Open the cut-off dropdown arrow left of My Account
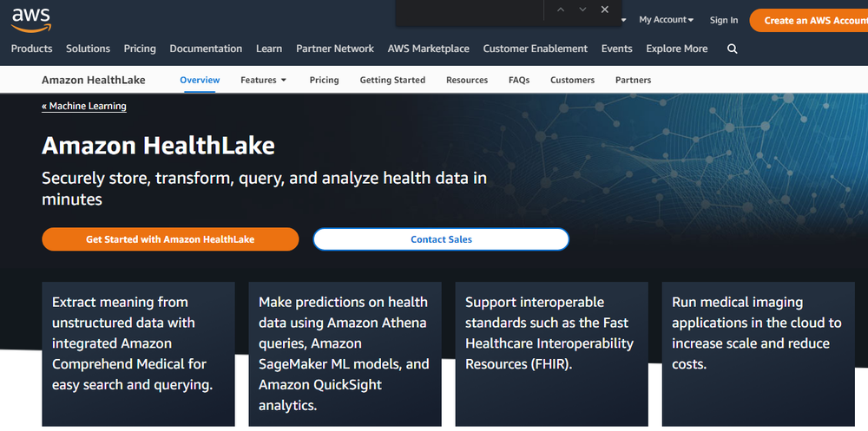This screenshot has height=431, width=868. click(x=624, y=20)
